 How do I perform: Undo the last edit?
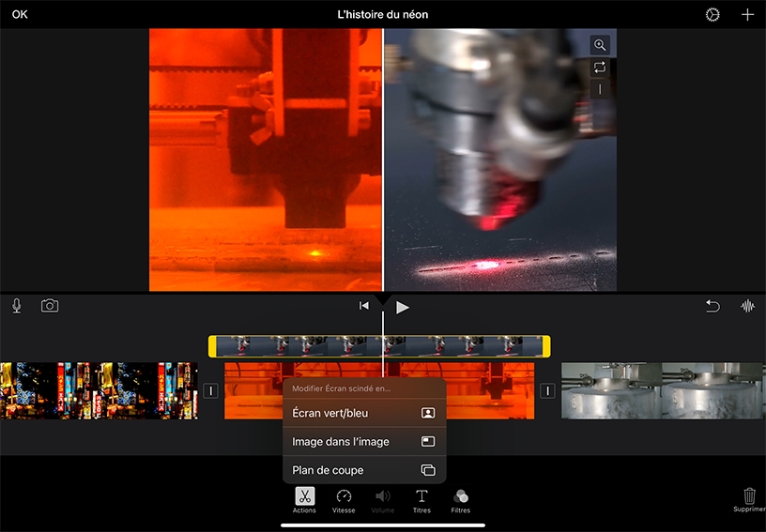[712, 306]
